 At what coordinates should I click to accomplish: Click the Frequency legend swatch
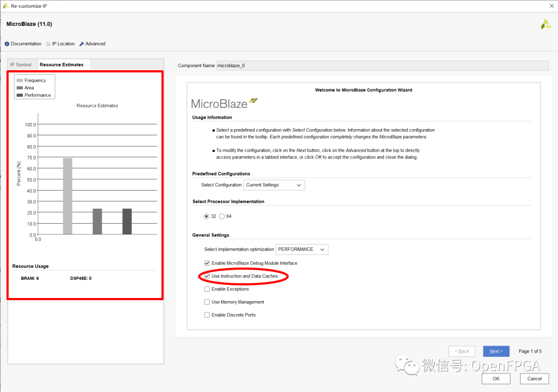[20, 81]
